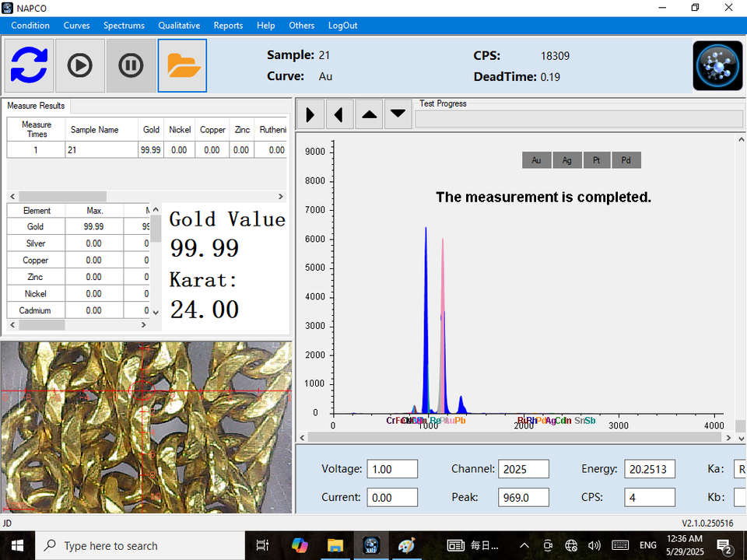This screenshot has height=560, width=747.
Task: Click LogOut in the menu bar
Action: (x=342, y=26)
